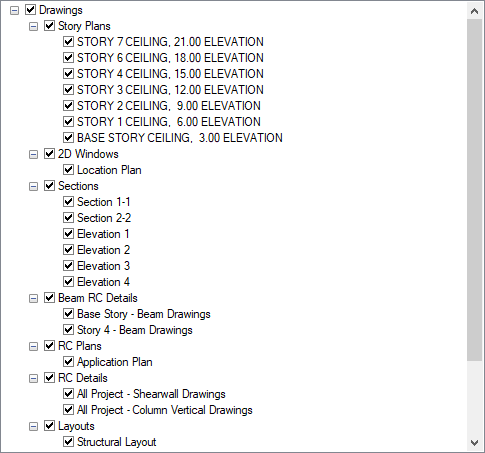This screenshot has height=453, width=485.
Task: Select All Project - Column Vertical Drawings
Action: [165, 410]
